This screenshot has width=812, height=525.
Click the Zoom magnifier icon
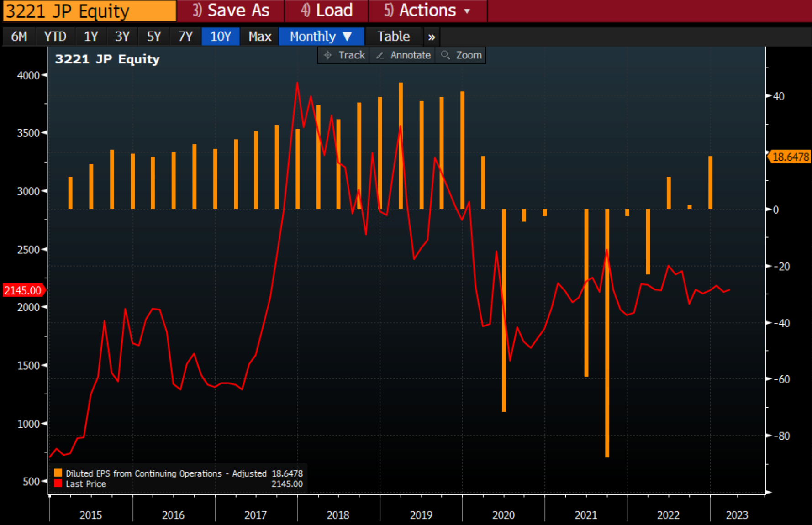coord(445,55)
